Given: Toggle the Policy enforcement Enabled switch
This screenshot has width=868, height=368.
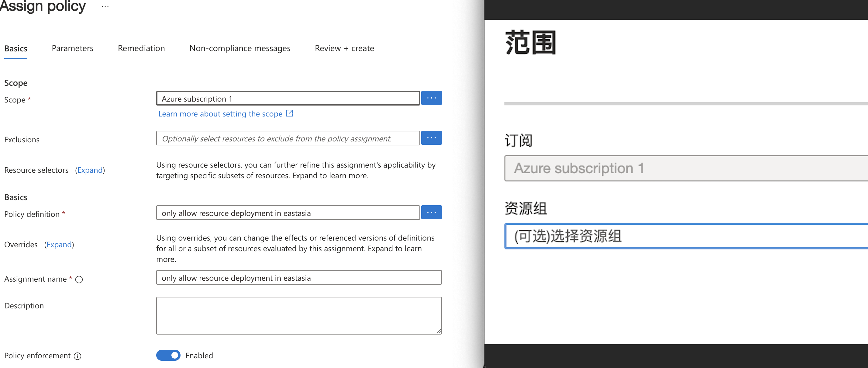Looking at the screenshot, I should pos(168,355).
